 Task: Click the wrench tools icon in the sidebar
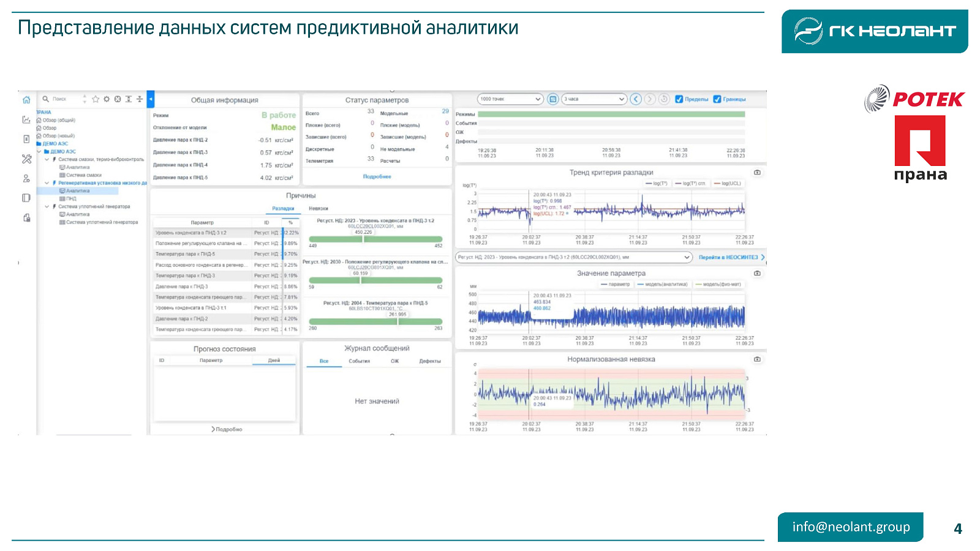click(x=26, y=159)
